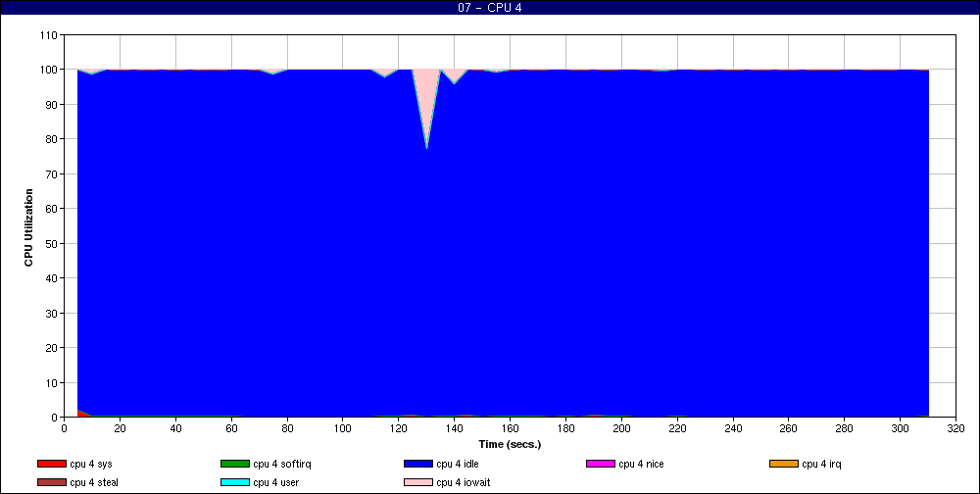Click the 180 tick label on time axis

coord(565,429)
